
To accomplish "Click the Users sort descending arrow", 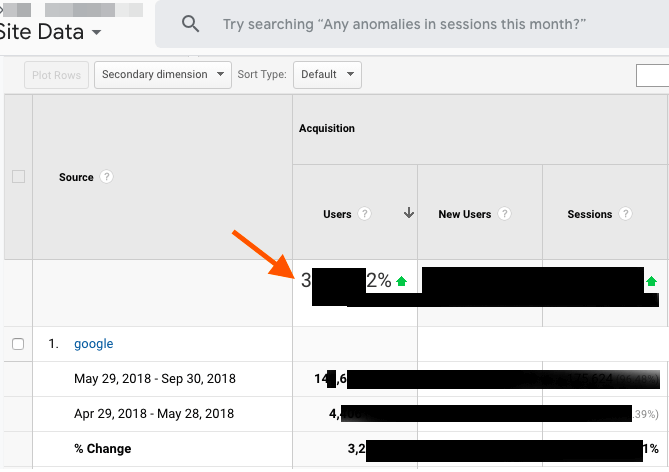I will (408, 214).
